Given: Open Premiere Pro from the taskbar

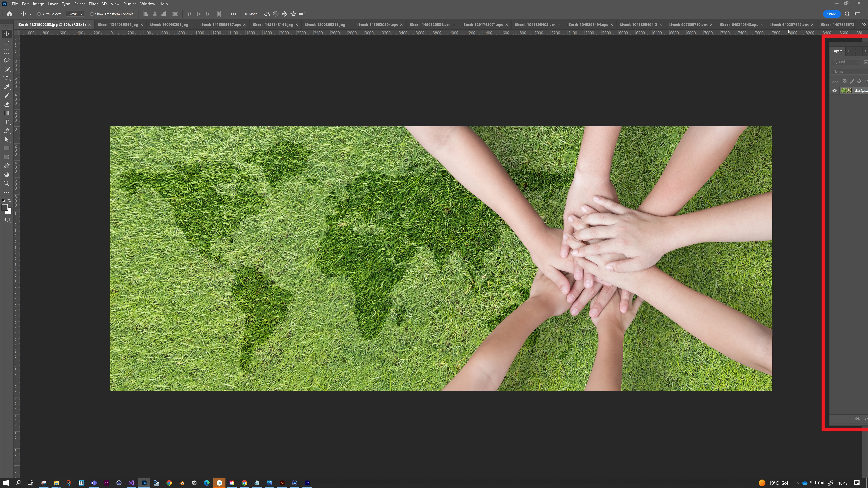Looking at the screenshot, I should click(x=307, y=483).
